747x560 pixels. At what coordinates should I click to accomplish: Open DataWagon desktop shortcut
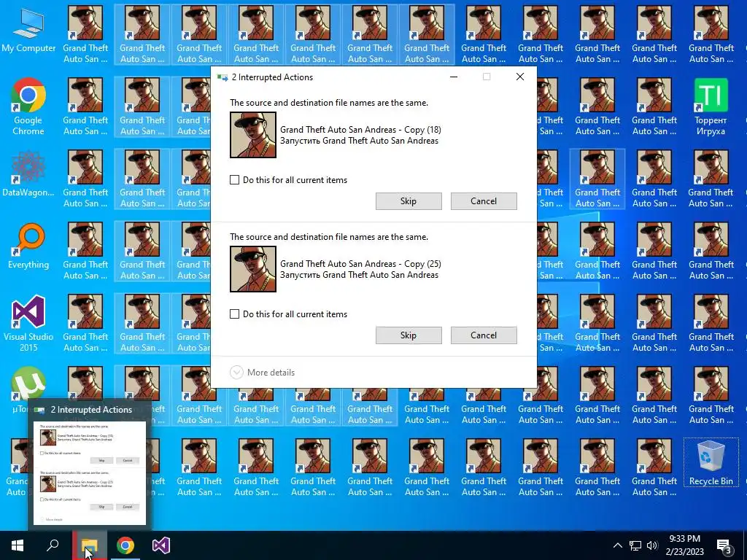point(28,174)
